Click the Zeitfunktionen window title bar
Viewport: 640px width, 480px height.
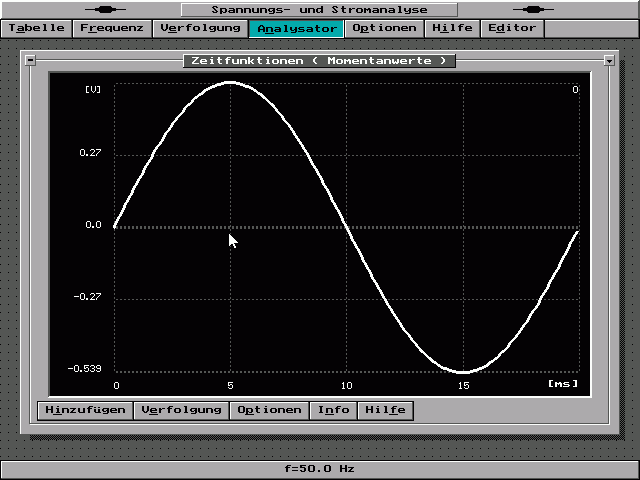coord(320,61)
